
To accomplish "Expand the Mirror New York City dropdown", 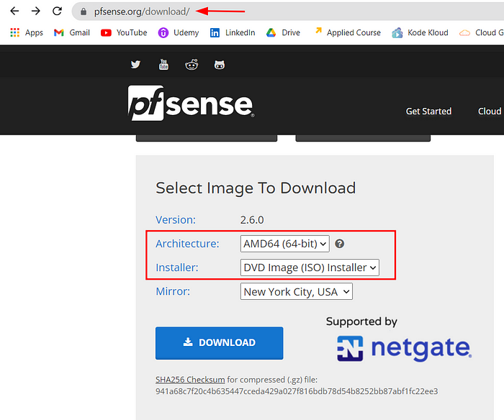I will 297,291.
